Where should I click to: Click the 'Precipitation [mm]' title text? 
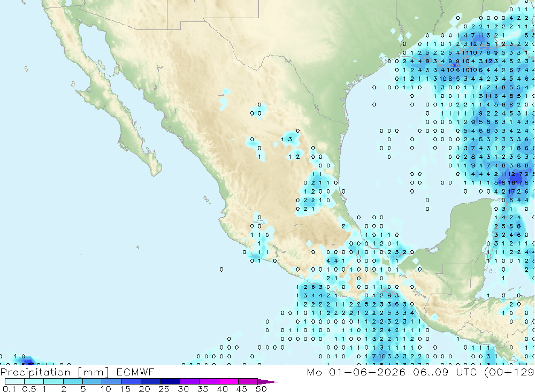[x=55, y=372]
